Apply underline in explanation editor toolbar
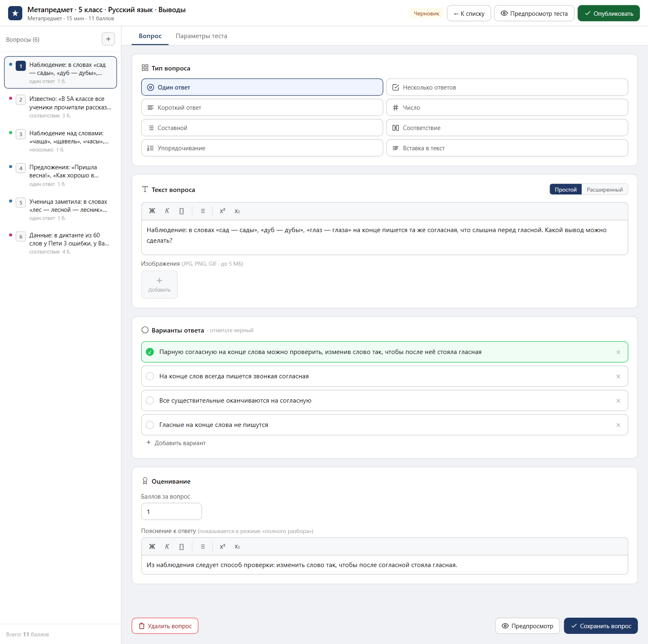 pos(181,546)
